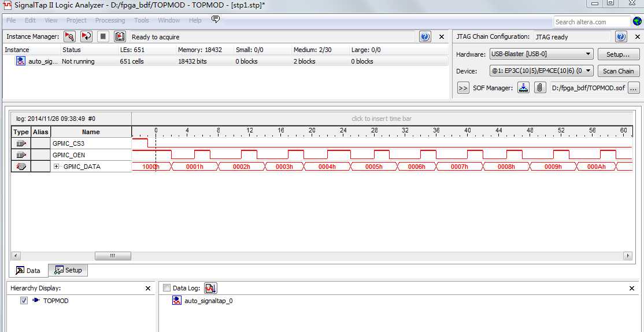Image resolution: width=644 pixels, height=332 pixels.
Task: Click the Data Log save icon
Action: coord(210,288)
